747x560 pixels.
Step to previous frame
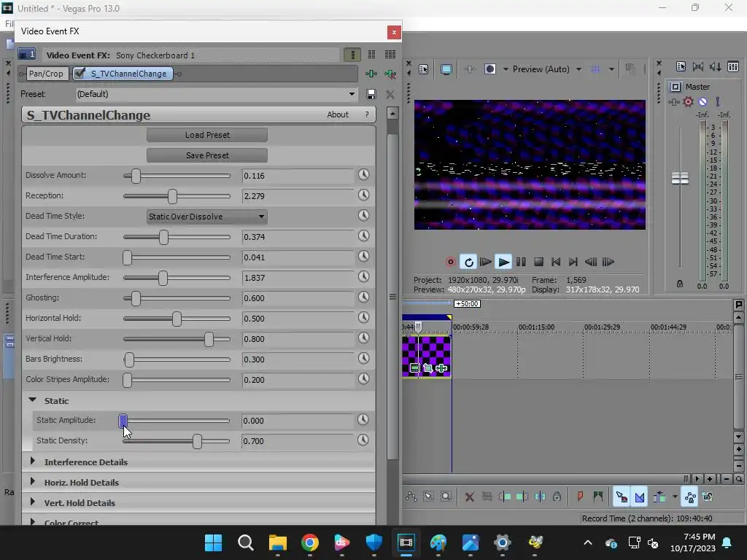(591, 262)
